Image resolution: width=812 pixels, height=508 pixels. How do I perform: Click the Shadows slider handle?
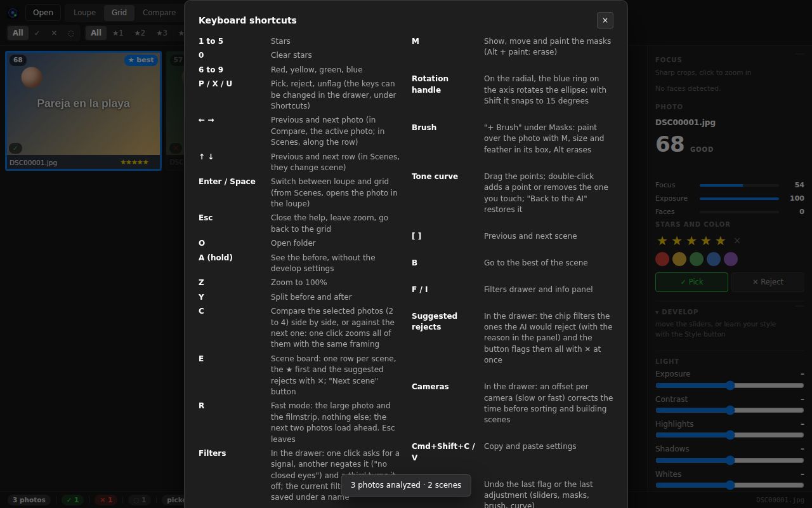[730, 460]
